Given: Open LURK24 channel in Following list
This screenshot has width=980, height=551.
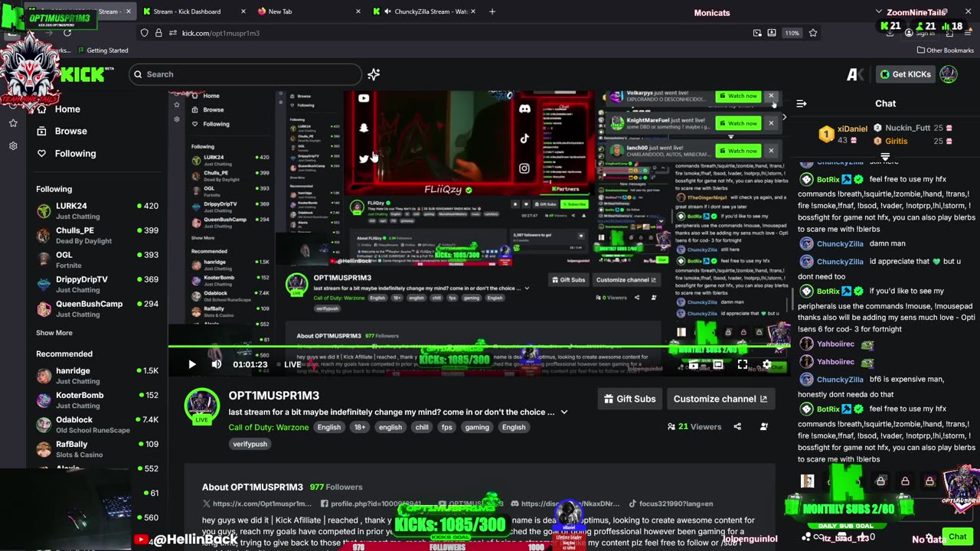Looking at the screenshot, I should tap(97, 210).
